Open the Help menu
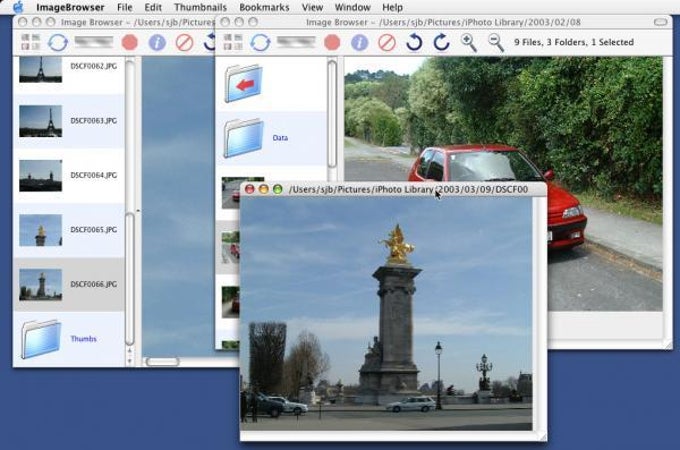680x450 pixels. 392,7
